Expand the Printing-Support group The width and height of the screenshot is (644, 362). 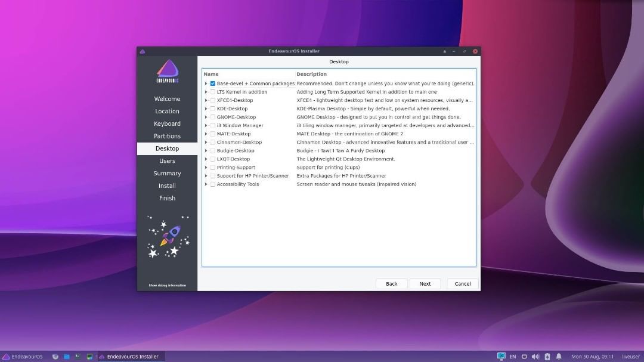[206, 168]
